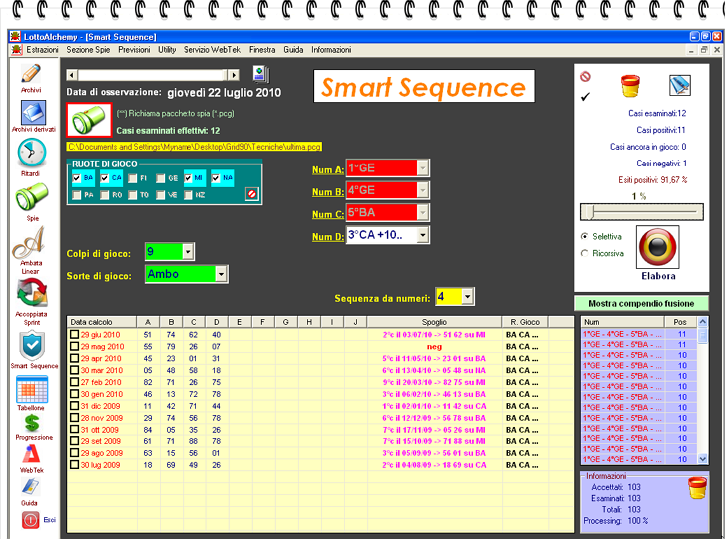Screen dimensions: 726x539
Task: Check the FI wheel checkbox
Action: click(x=132, y=178)
